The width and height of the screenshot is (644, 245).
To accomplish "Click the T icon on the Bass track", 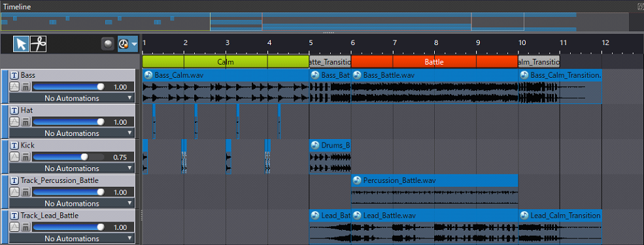I will click(x=14, y=76).
